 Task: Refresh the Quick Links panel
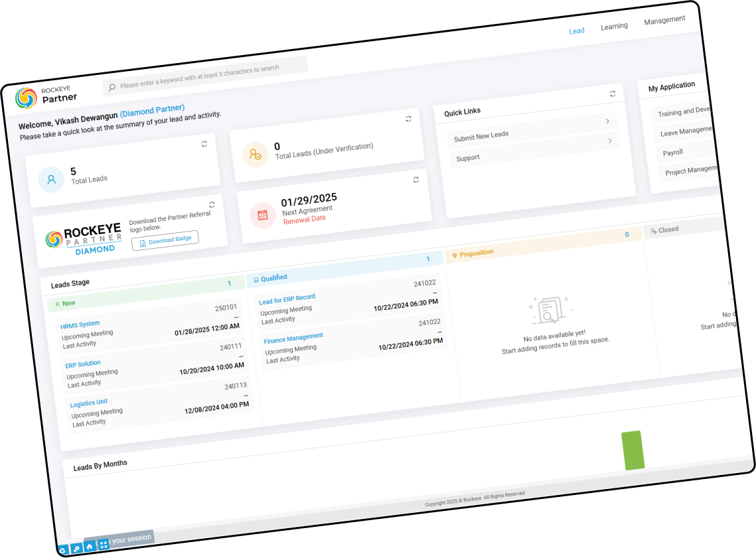point(613,94)
